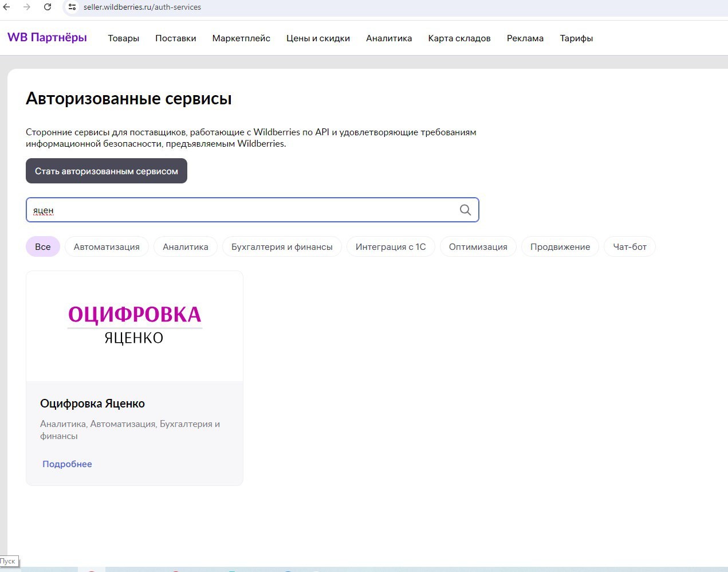
Task: Click the Пуск start button
Action: 9,561
